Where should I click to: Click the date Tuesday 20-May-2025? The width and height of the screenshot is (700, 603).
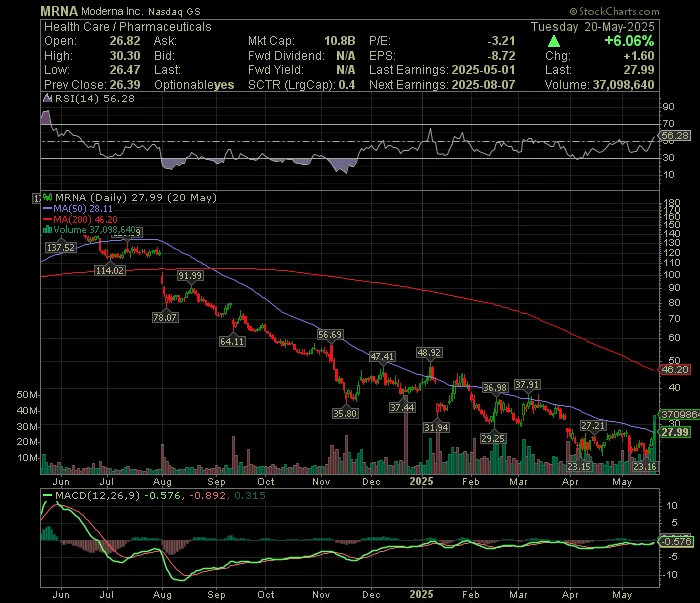[x=593, y=27]
